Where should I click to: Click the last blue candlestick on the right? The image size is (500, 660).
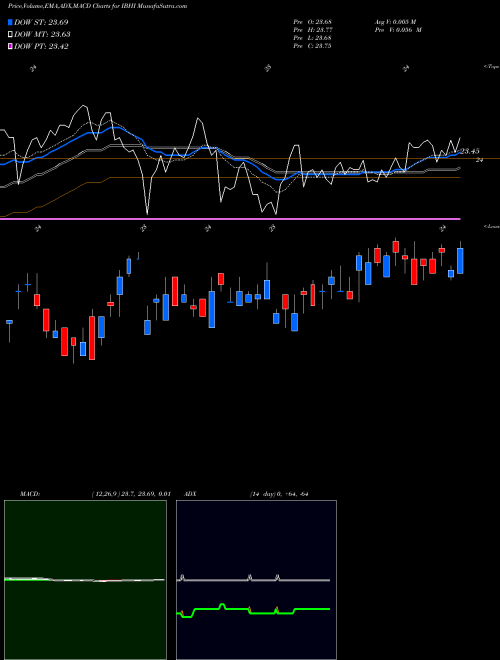[460, 261]
